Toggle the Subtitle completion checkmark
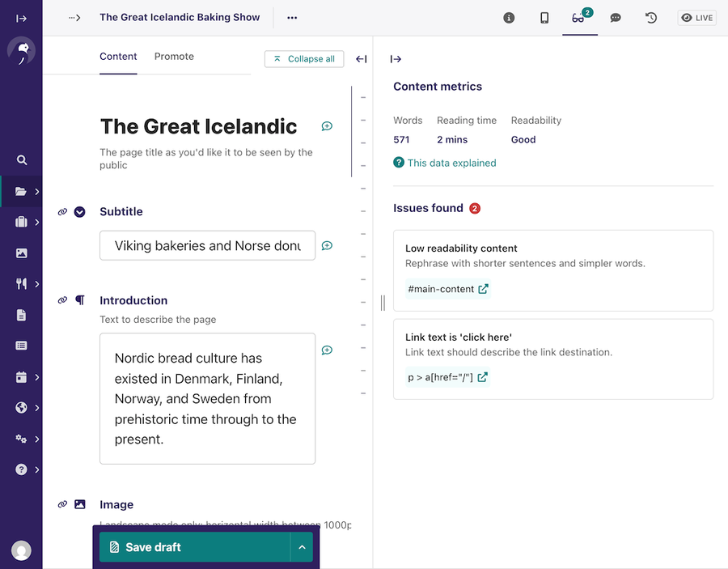 click(79, 211)
